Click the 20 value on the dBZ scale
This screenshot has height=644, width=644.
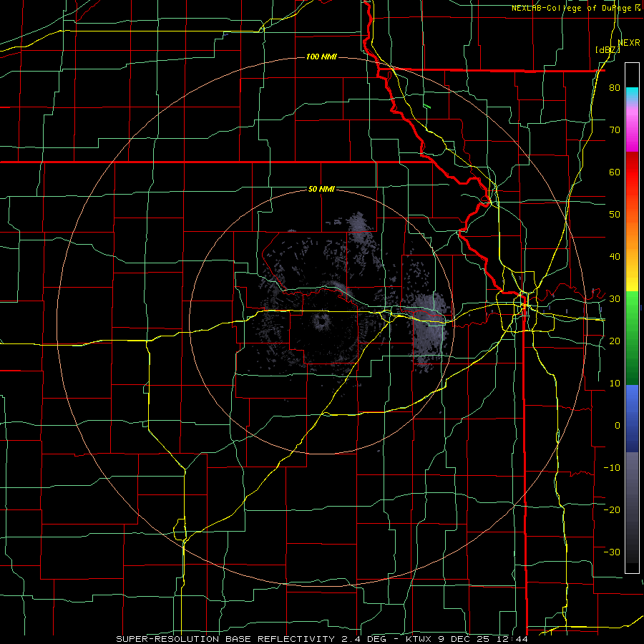(615, 341)
